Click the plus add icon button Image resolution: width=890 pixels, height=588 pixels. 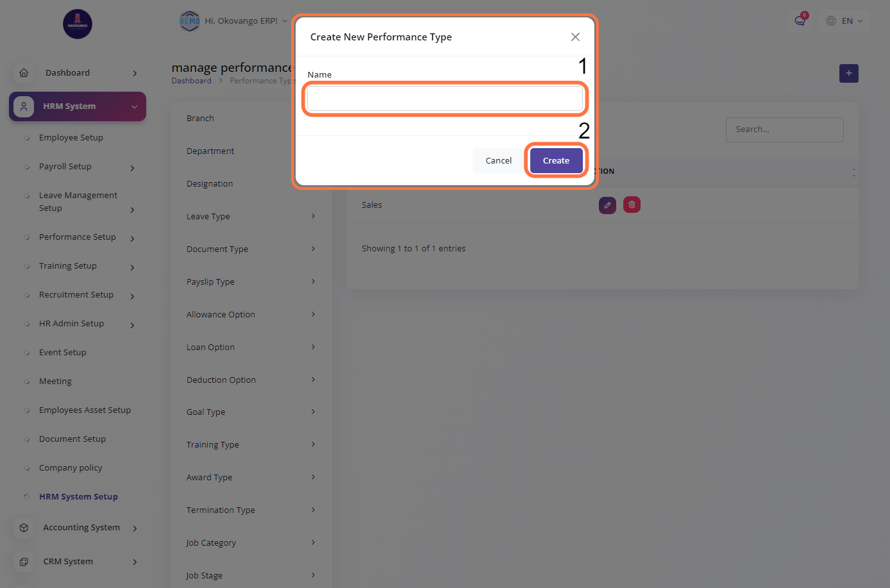point(848,73)
